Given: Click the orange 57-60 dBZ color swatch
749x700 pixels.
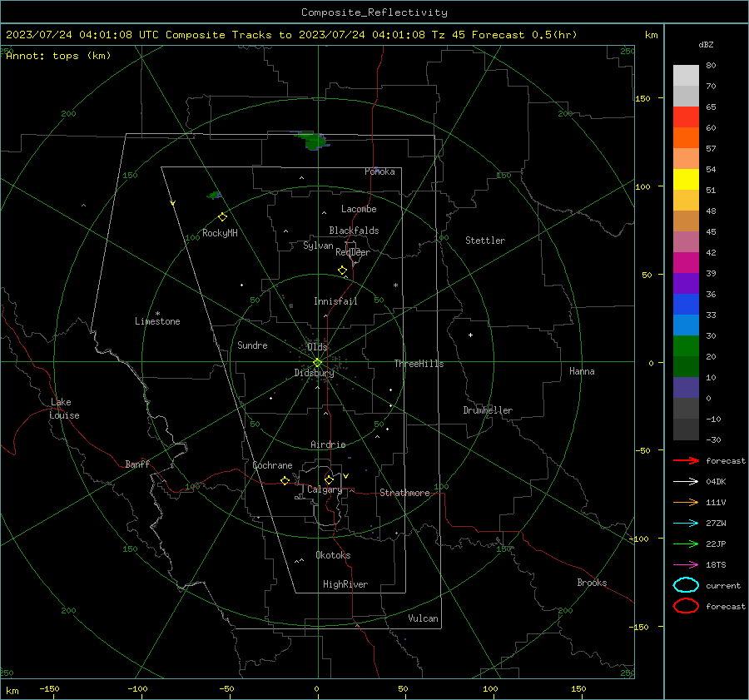Looking at the screenshot, I should click(686, 137).
